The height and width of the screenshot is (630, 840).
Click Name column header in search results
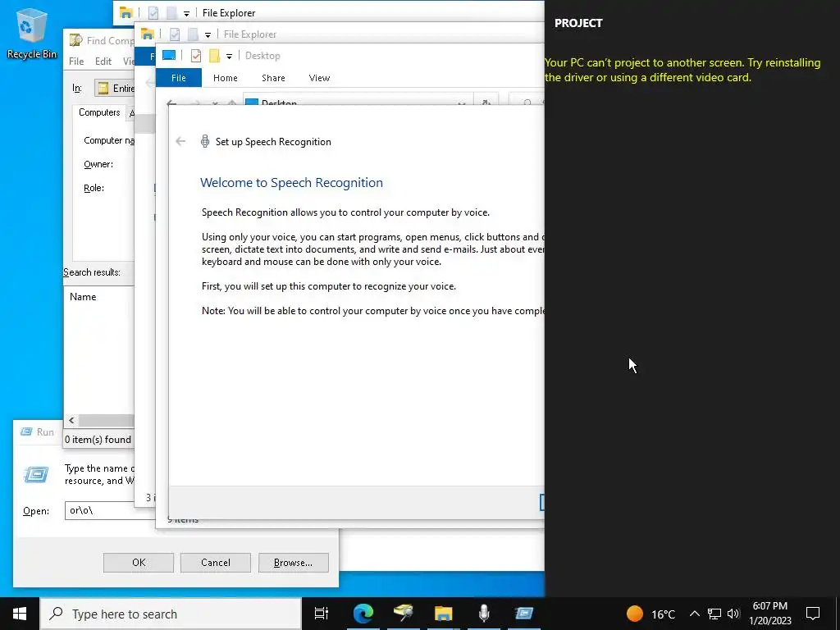pyautogui.click(x=83, y=297)
